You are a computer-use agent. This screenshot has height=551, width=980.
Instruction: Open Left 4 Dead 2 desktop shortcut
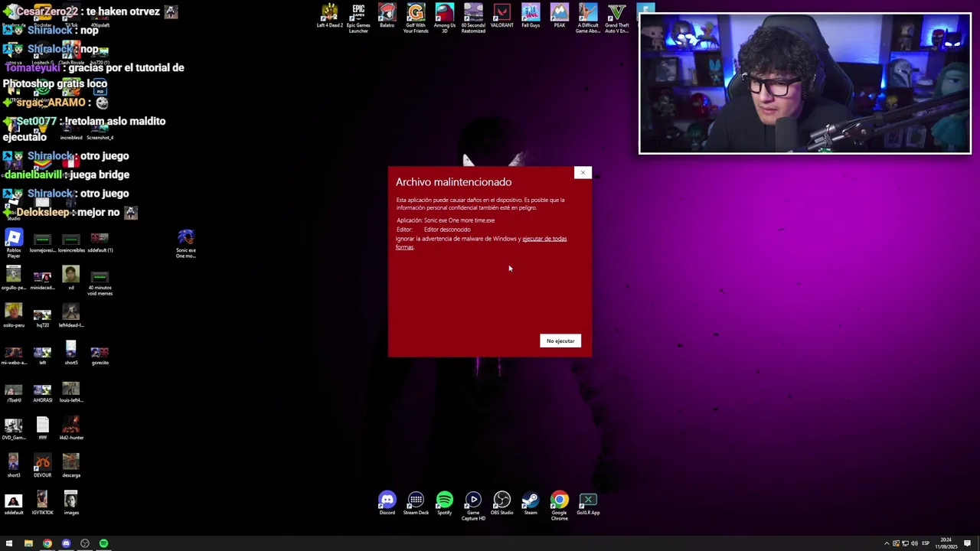click(x=329, y=17)
